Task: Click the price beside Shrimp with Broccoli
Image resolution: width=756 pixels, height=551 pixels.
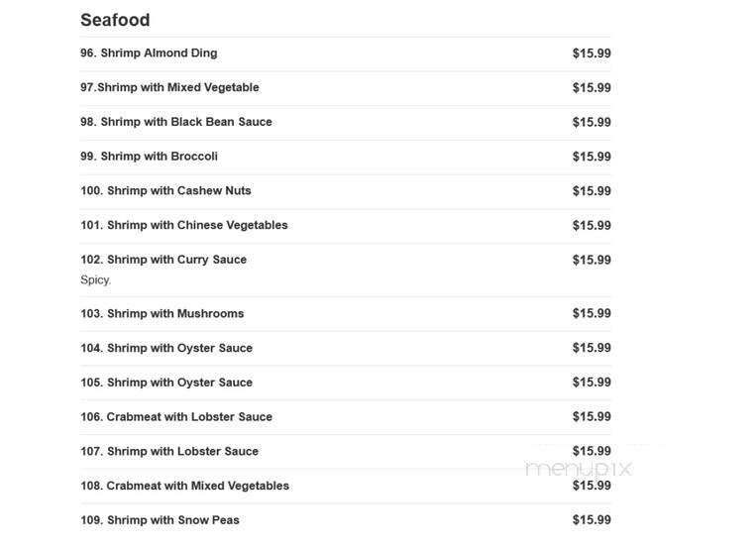Action: point(592,157)
